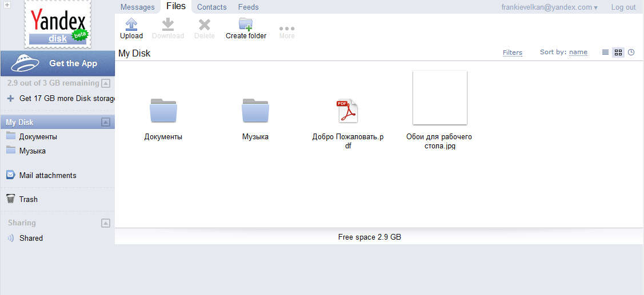Click the Shared broadcast icon
The image size is (644, 295).
point(11,238)
